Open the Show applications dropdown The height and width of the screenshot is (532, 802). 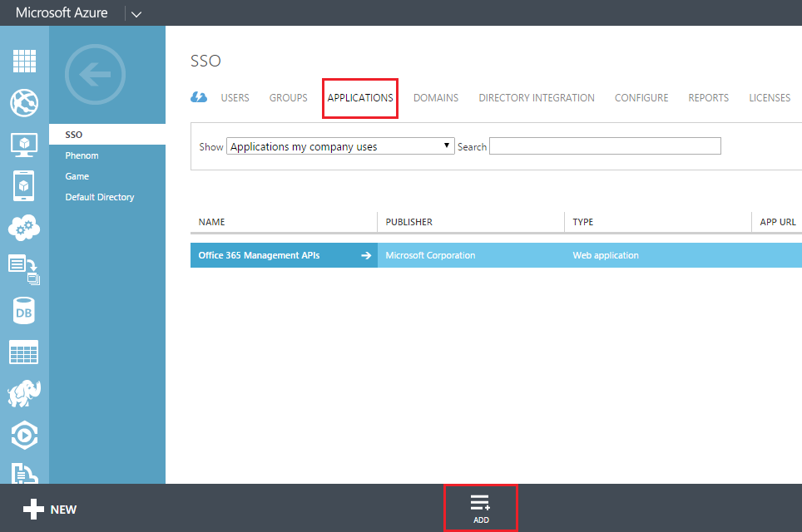click(340, 146)
